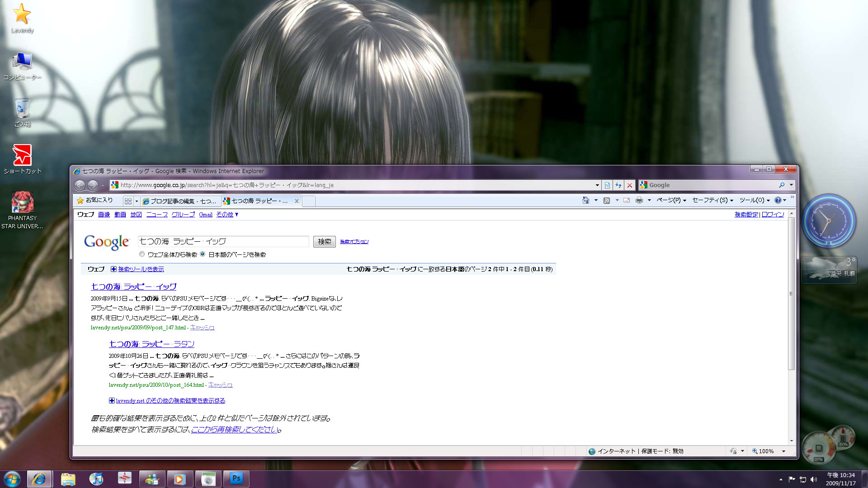Open the search provider dropdown arrow
This screenshot has height=488, width=868.
(x=791, y=185)
